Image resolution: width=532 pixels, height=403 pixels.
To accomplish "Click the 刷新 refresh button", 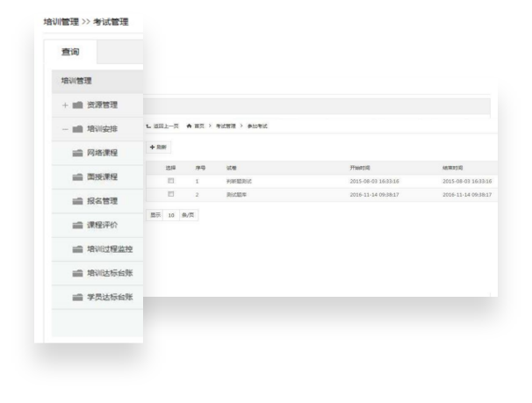I will coord(158,147).
